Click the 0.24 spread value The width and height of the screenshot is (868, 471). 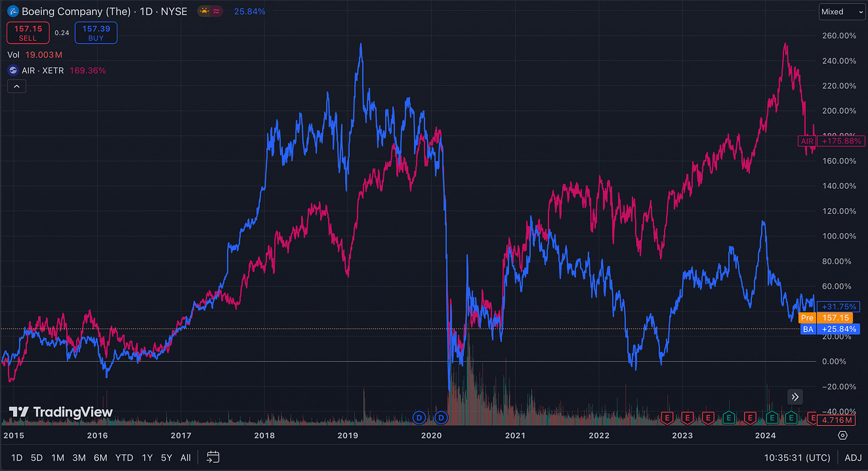click(x=62, y=33)
